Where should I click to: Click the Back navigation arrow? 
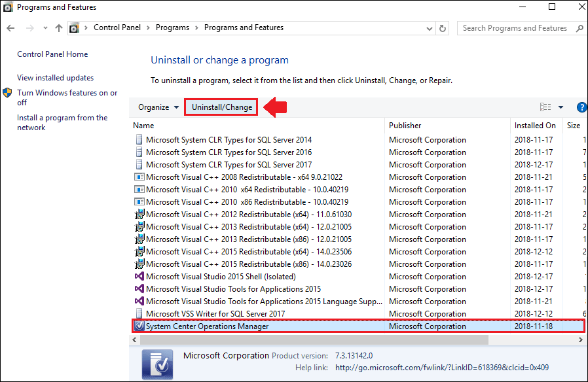[10, 28]
